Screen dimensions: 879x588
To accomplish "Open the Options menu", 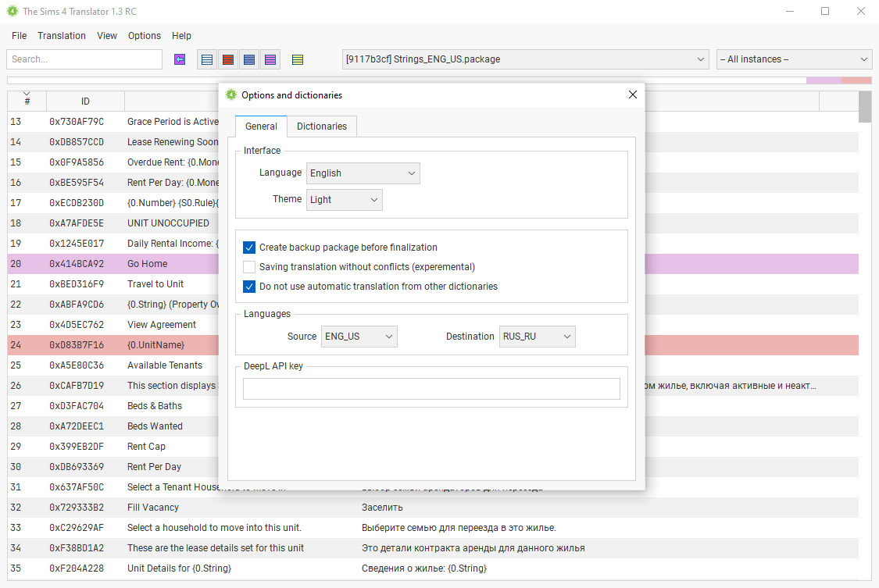I will point(144,36).
